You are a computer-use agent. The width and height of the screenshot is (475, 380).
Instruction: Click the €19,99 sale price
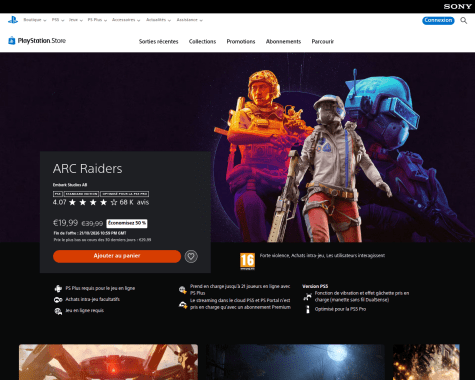65,223
